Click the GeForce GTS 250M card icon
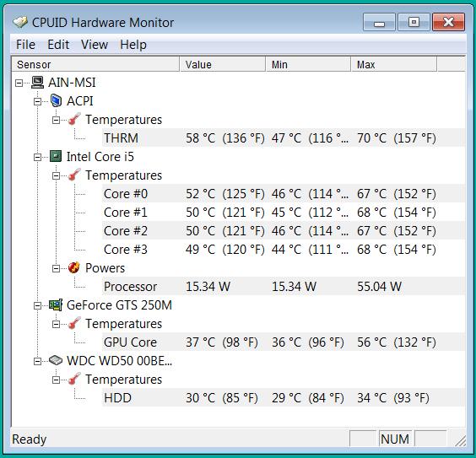This screenshot has height=458, width=476. pyautogui.click(x=56, y=305)
